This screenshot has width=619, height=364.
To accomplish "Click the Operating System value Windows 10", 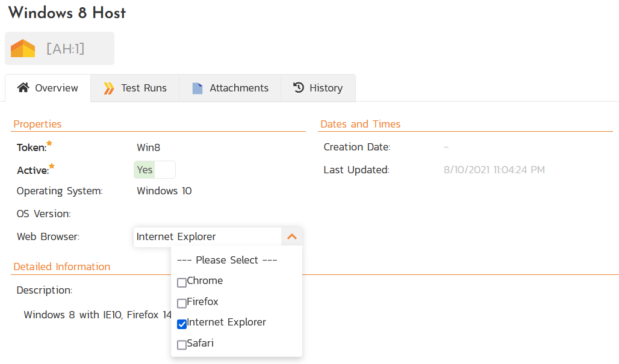I will [164, 191].
